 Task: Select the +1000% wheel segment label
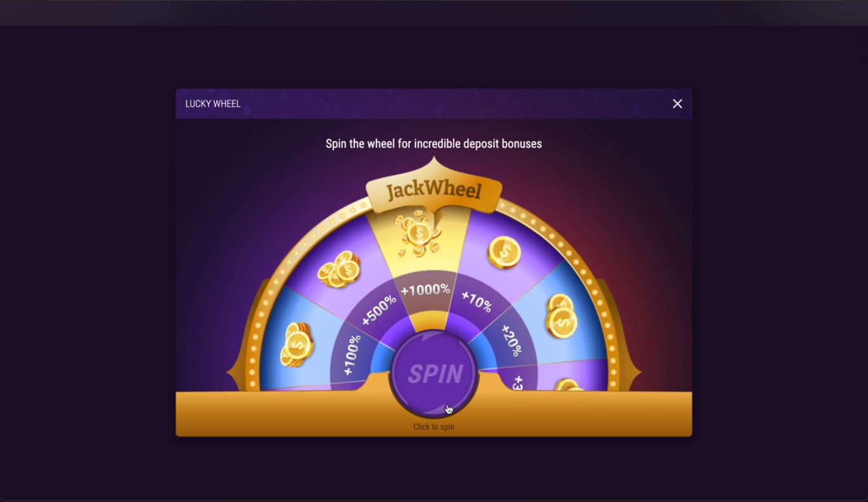pos(426,290)
